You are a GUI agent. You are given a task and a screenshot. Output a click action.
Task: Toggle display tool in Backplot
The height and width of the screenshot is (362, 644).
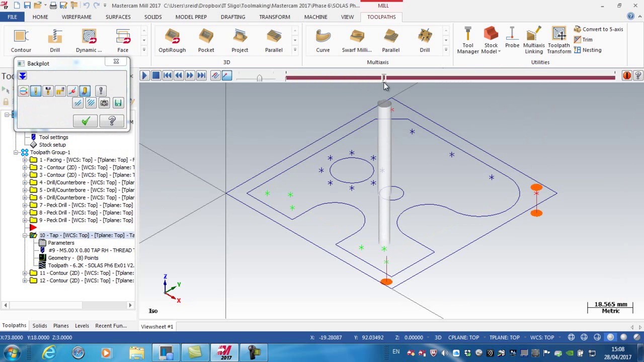(35, 91)
